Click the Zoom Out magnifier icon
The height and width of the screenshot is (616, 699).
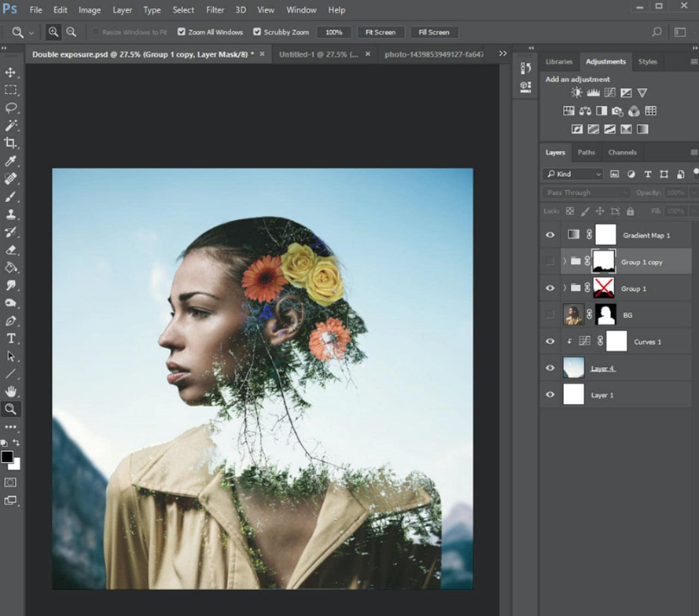[x=72, y=32]
